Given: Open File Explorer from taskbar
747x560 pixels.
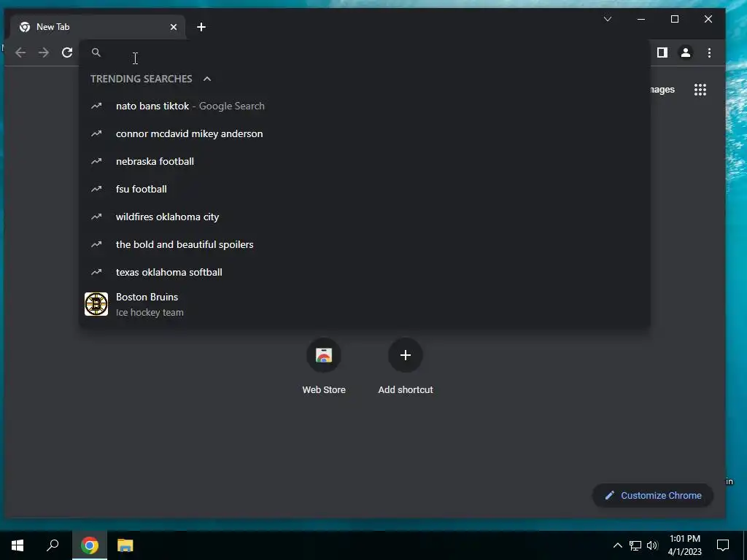Looking at the screenshot, I should pyautogui.click(x=125, y=545).
